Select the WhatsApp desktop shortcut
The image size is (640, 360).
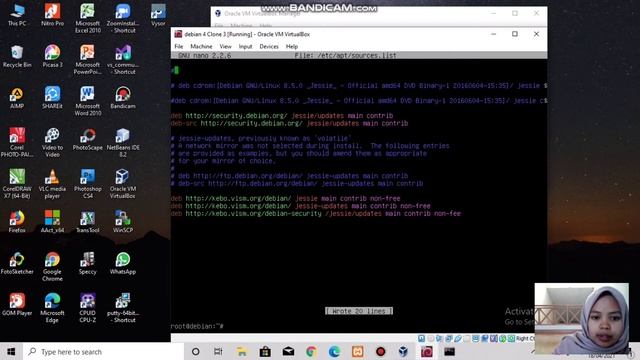click(x=123, y=263)
